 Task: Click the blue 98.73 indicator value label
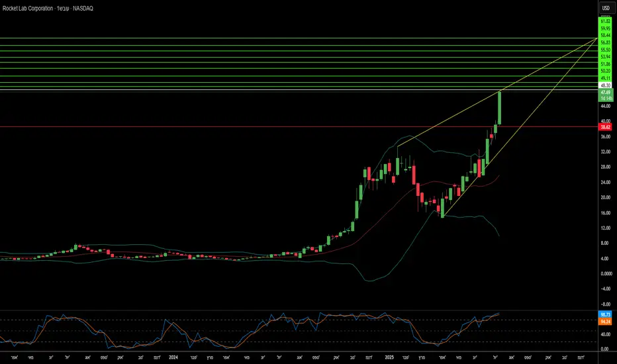click(x=606, y=314)
